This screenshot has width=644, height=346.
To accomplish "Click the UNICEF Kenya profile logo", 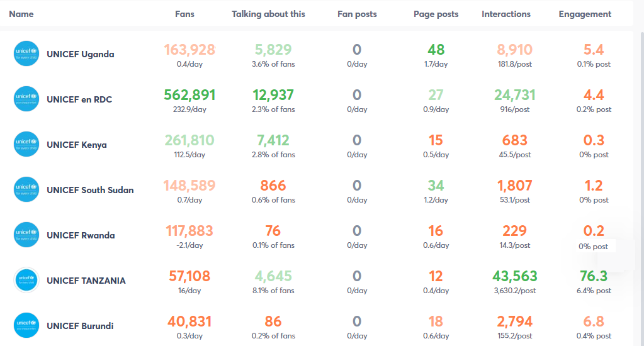I will [26, 144].
